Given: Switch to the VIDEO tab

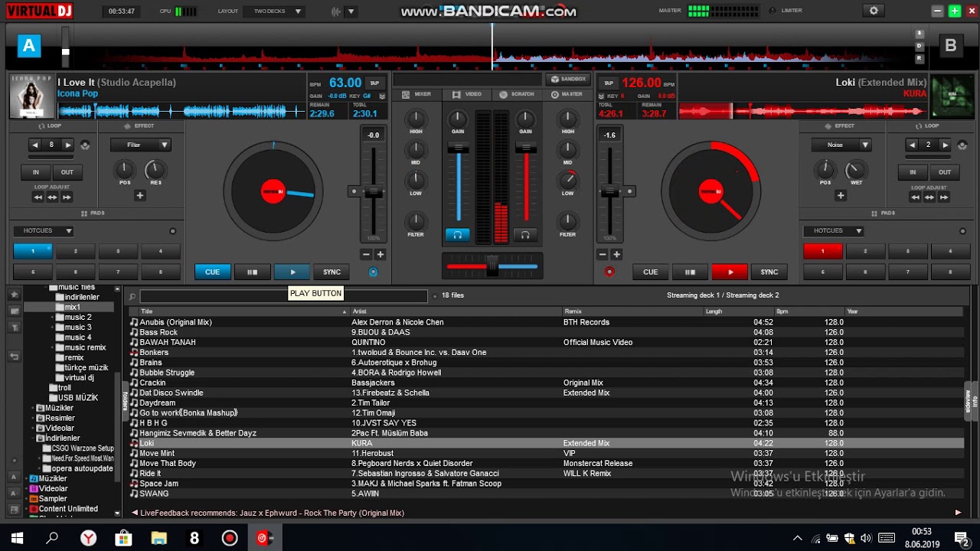Looking at the screenshot, I should click(x=467, y=94).
